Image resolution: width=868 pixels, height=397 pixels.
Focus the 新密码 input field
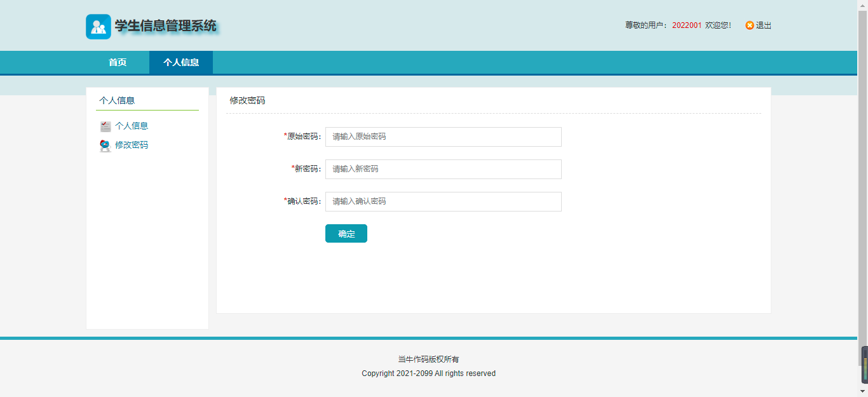point(444,169)
